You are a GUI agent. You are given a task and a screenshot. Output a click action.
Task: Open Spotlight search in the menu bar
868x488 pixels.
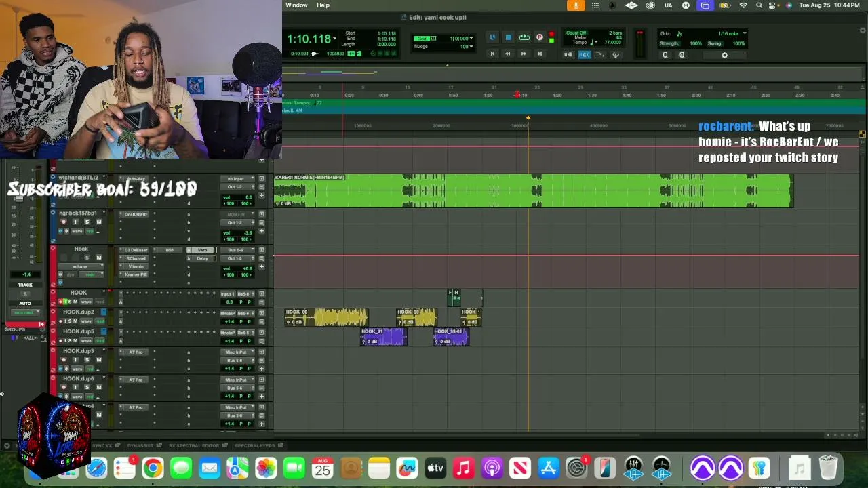click(x=759, y=5)
